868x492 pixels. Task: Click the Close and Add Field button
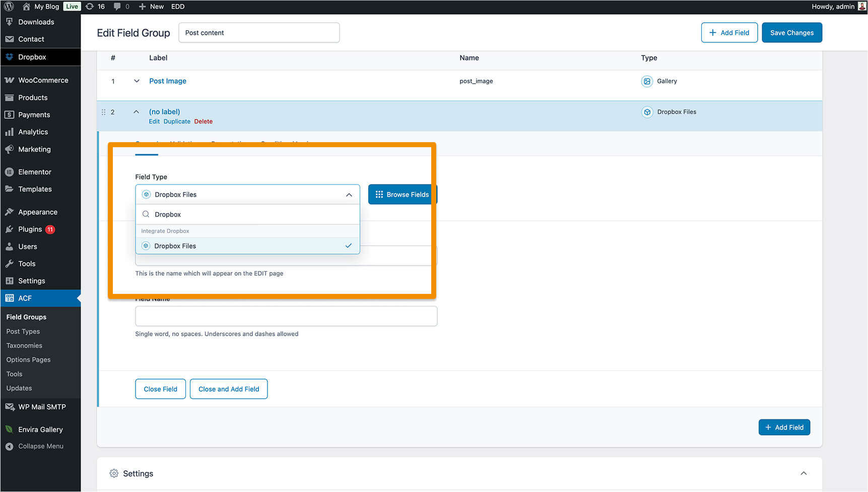pyautogui.click(x=229, y=389)
